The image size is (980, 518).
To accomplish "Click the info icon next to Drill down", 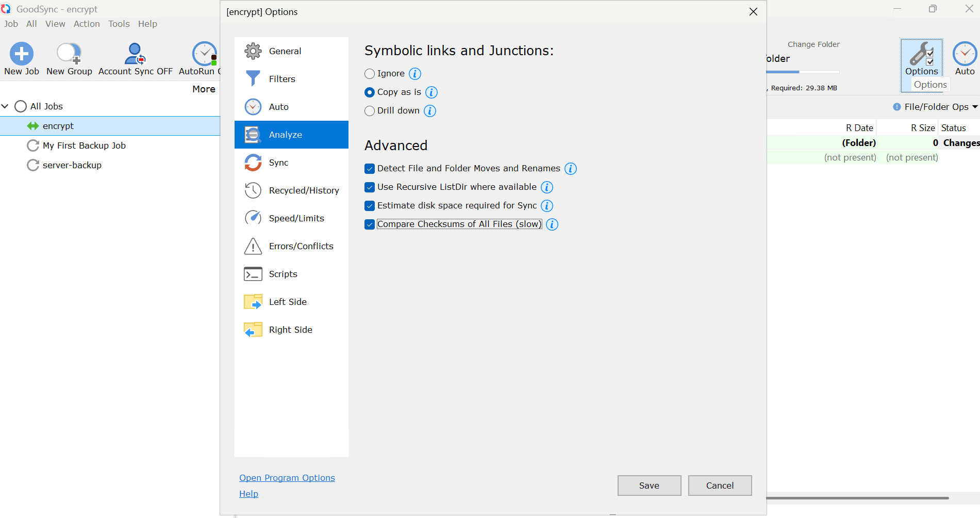I will coord(430,111).
